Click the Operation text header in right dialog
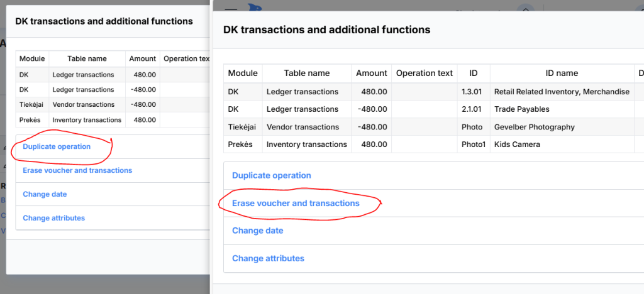 point(424,73)
